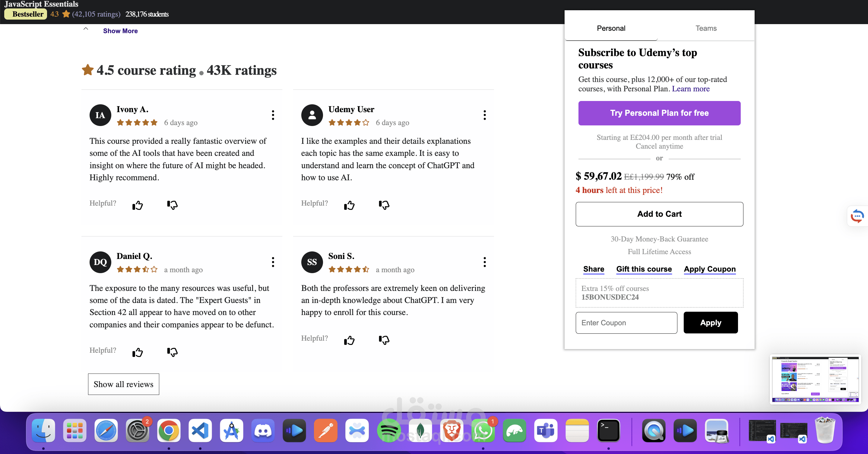This screenshot has height=454, width=868.
Task: Switch to the Teams tab
Action: pos(705,28)
